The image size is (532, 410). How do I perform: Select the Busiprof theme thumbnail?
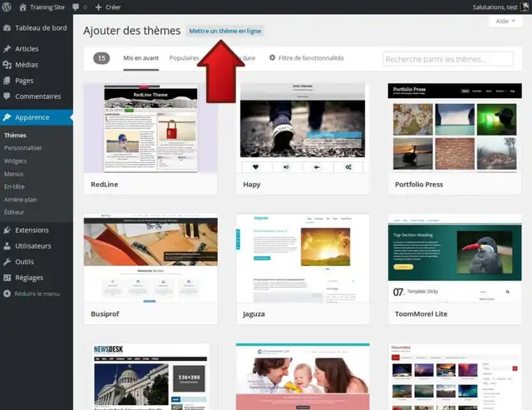[x=150, y=258]
